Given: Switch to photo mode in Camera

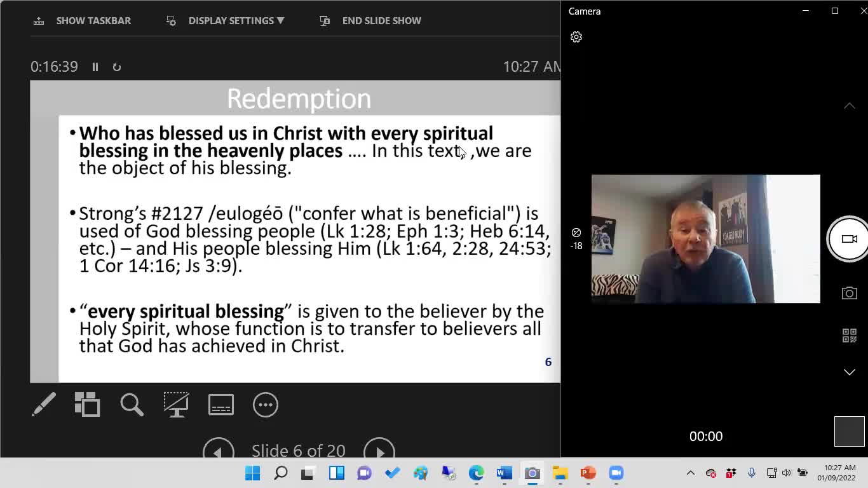Looking at the screenshot, I should point(850,293).
